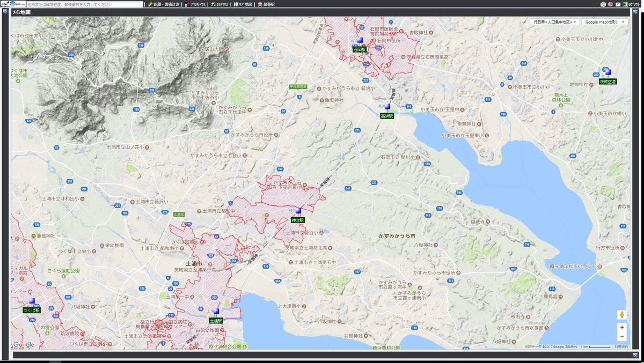Zoom out with the minus button
The height and width of the screenshot is (363, 644).
tap(622, 337)
